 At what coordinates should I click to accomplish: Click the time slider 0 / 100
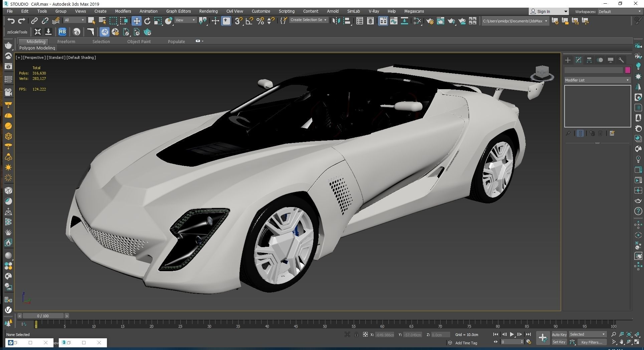[x=43, y=316]
